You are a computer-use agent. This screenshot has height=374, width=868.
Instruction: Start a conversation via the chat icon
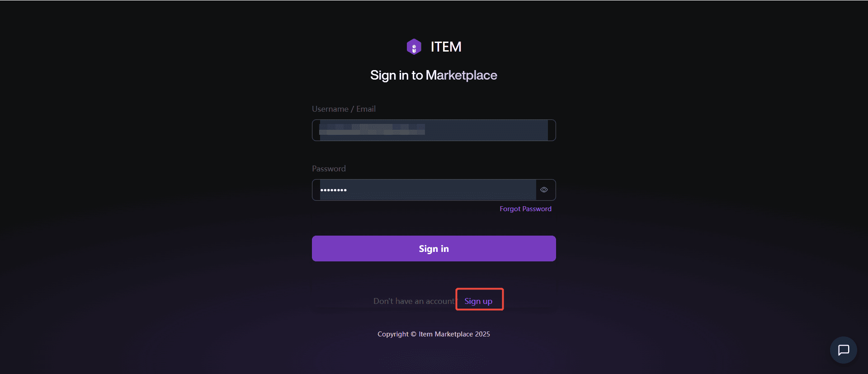click(x=843, y=350)
